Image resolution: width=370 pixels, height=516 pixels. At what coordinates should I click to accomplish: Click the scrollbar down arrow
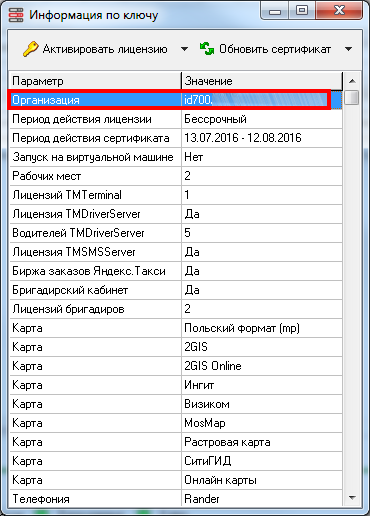(352, 498)
